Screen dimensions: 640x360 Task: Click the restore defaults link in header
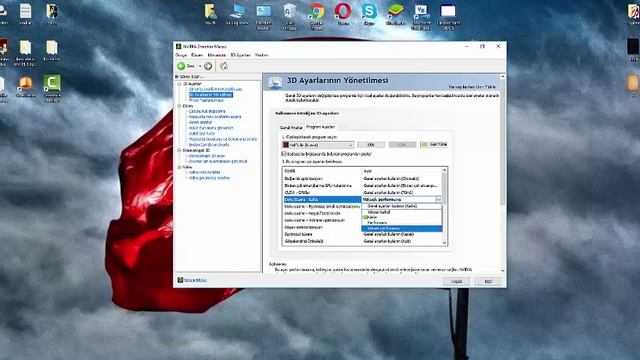(472, 87)
